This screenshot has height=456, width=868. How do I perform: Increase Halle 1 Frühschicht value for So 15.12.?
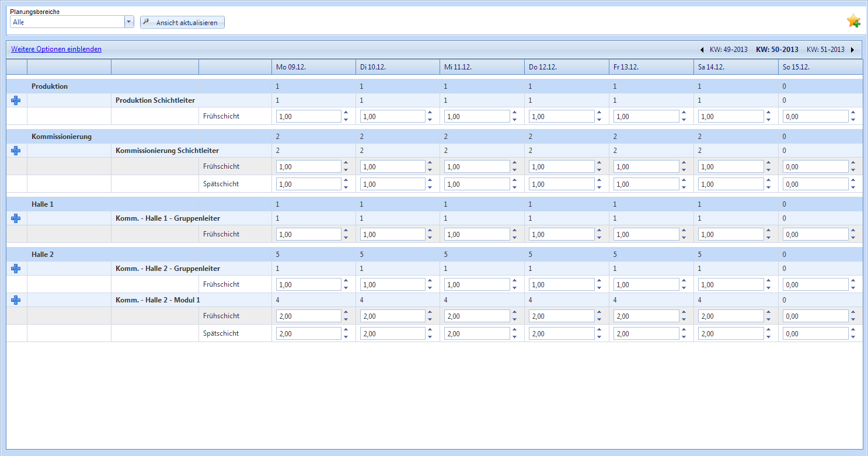click(x=853, y=231)
